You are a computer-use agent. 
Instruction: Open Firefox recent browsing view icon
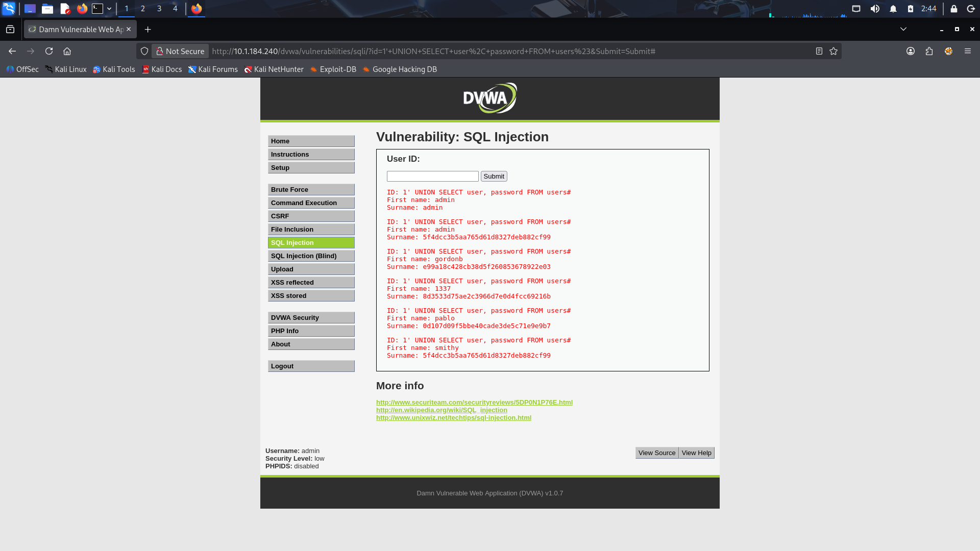point(10,30)
